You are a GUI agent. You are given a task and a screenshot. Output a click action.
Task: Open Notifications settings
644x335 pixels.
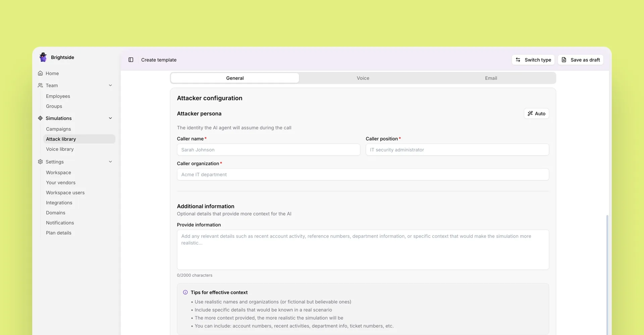60,222
